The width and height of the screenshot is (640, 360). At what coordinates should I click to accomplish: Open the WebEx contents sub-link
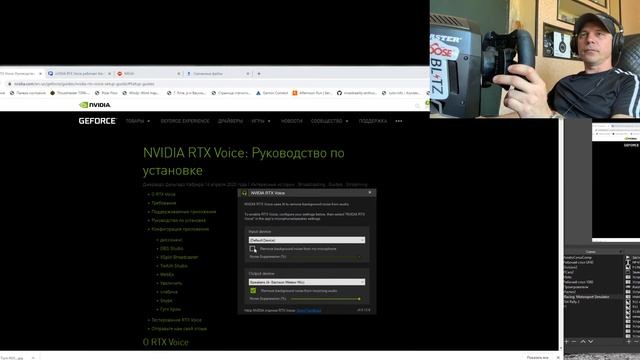tap(167, 275)
